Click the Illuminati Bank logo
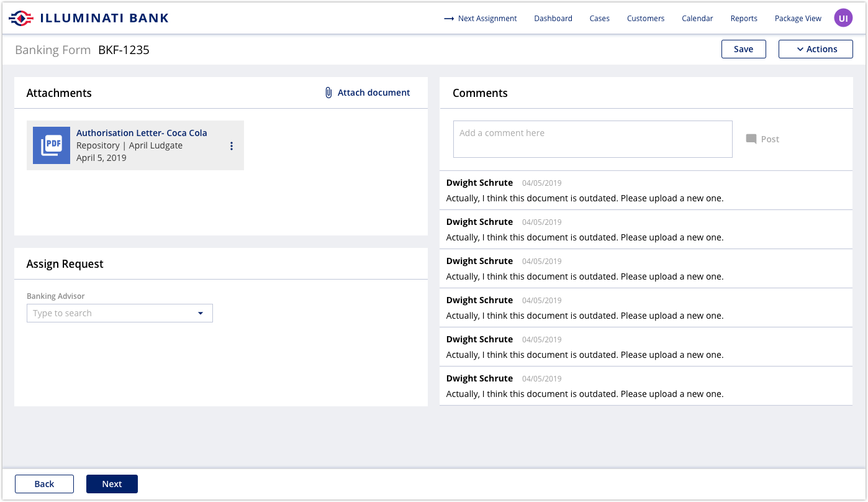This screenshot has width=868, height=502. coord(88,17)
